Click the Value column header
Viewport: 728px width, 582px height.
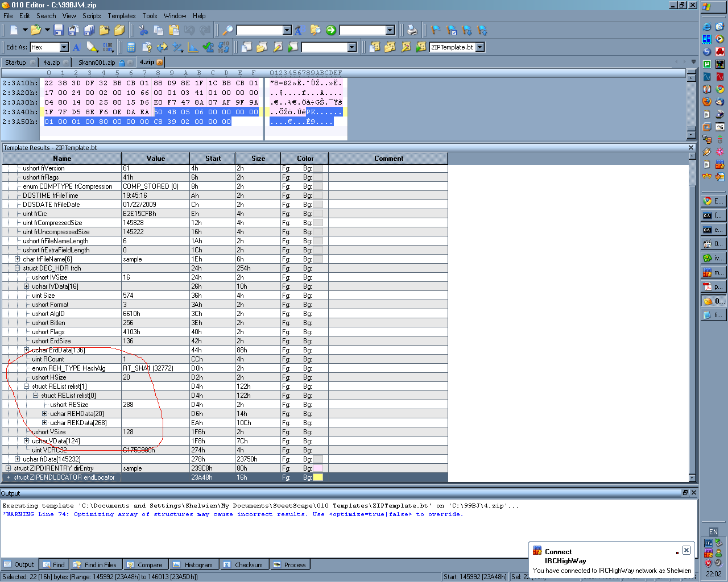(x=155, y=159)
